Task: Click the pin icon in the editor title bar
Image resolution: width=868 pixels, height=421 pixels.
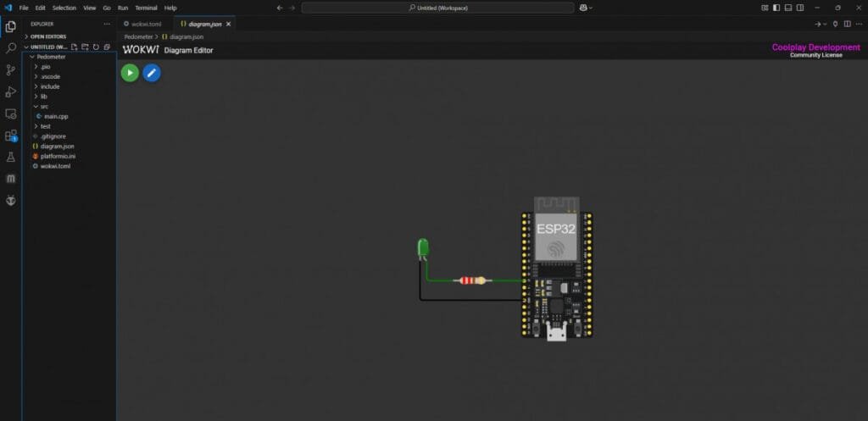Action: point(835,24)
